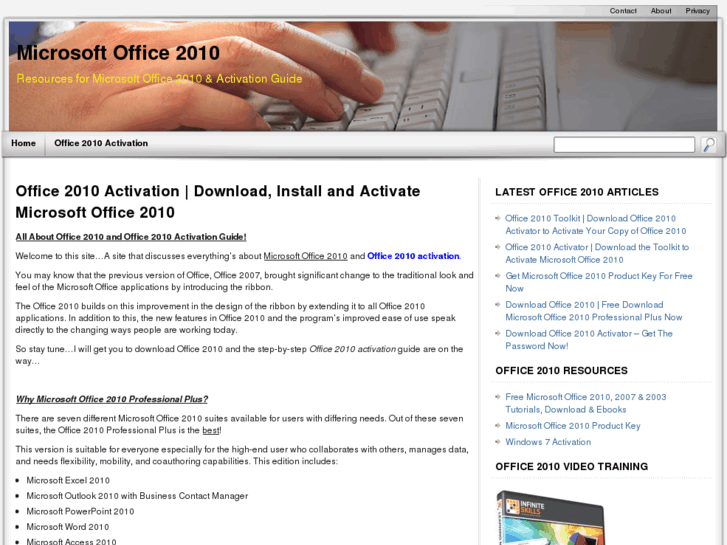Viewport: 727px width, 545px height.
Task: Click the 'OFFICE 2010 RESOURCES' sidebar heading
Action: coord(561,371)
